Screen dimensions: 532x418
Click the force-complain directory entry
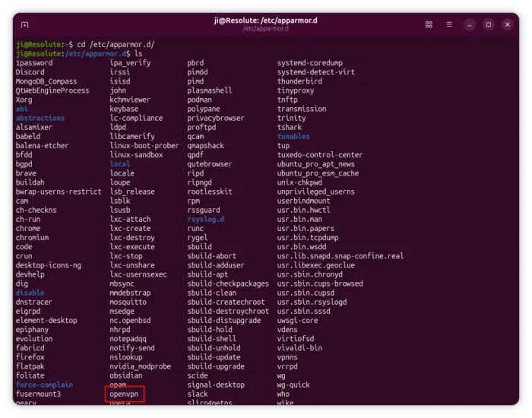(x=44, y=385)
